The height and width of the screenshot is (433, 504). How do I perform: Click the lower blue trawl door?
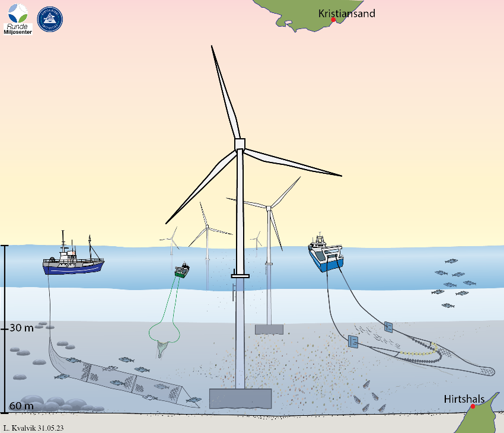click(353, 341)
